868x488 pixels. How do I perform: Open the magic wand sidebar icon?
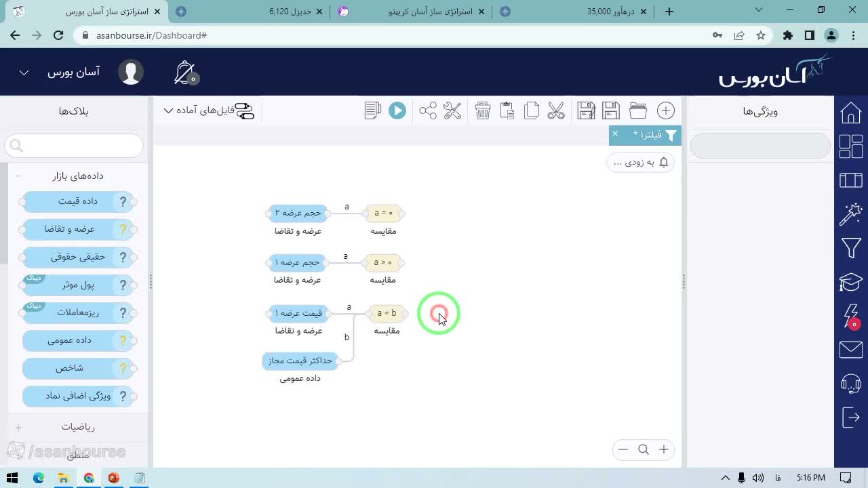pos(851,214)
